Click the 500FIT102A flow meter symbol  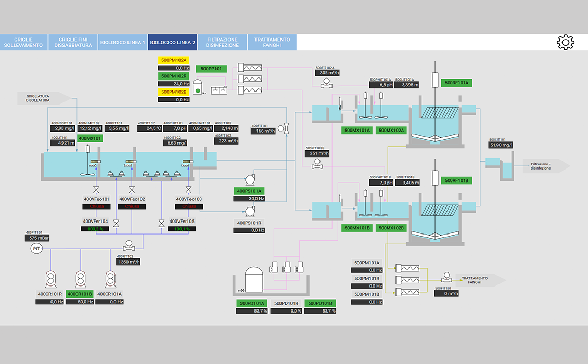point(327,83)
